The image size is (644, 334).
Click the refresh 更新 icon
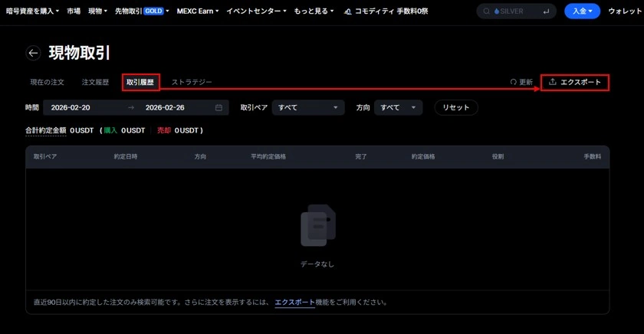[514, 82]
